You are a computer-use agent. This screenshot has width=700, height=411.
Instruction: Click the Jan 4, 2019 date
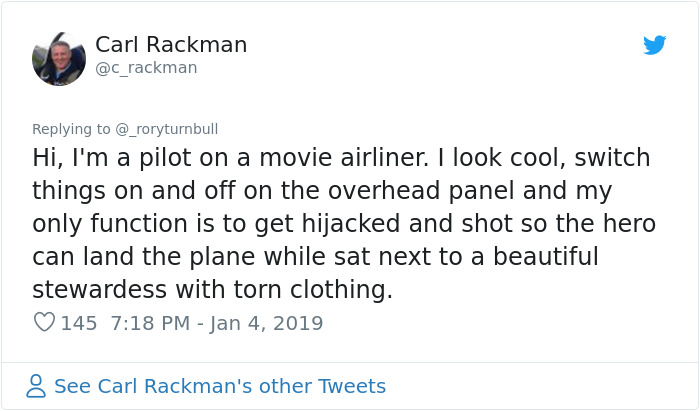(266, 323)
